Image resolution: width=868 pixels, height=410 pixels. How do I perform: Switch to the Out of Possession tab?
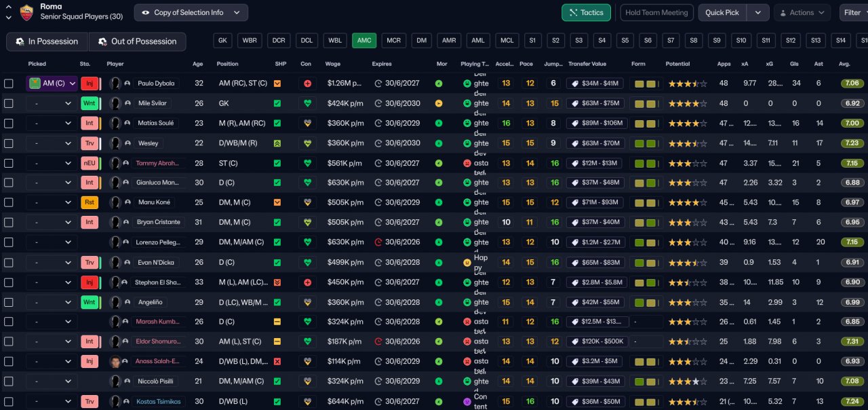tap(138, 41)
